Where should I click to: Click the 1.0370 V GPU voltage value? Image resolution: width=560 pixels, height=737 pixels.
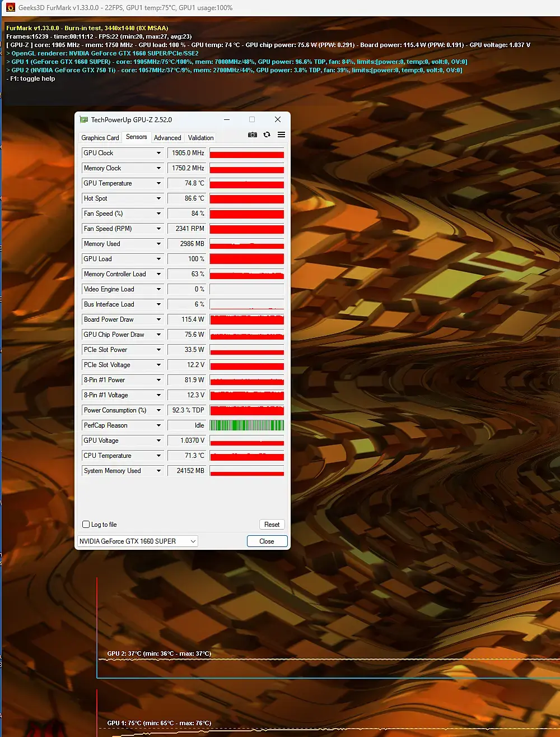pyautogui.click(x=188, y=441)
